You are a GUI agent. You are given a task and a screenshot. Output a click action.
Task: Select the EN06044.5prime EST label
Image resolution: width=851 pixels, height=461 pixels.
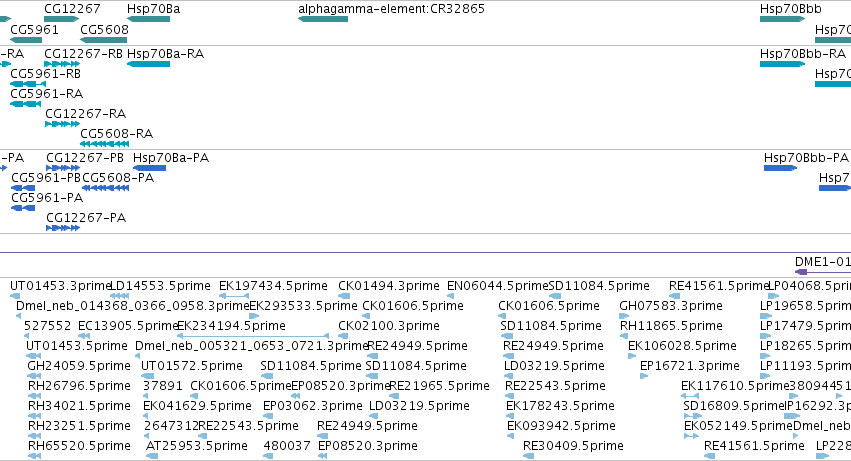pos(498,286)
